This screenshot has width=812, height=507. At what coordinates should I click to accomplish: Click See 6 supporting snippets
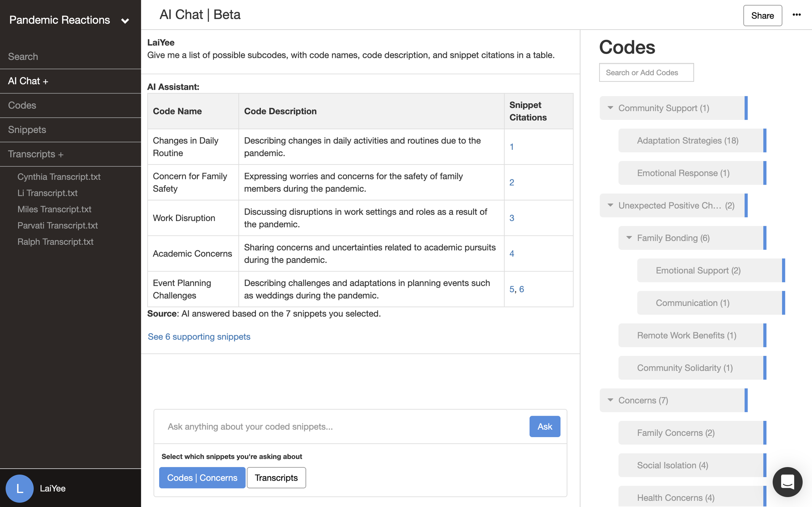coord(199,337)
